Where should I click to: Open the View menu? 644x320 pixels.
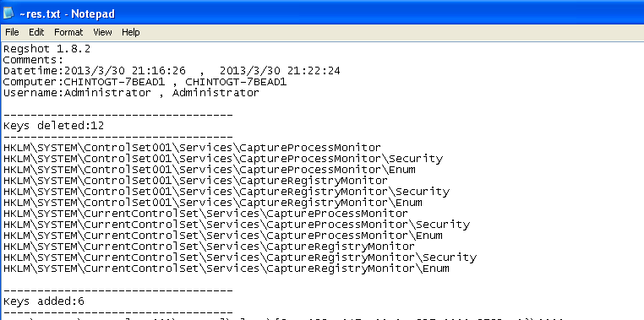pos(102,32)
